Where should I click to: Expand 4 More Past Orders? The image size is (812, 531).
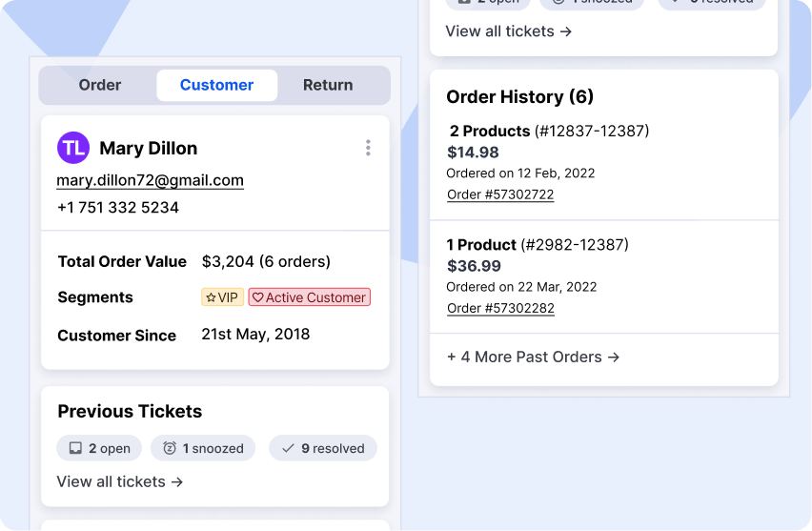click(x=533, y=357)
